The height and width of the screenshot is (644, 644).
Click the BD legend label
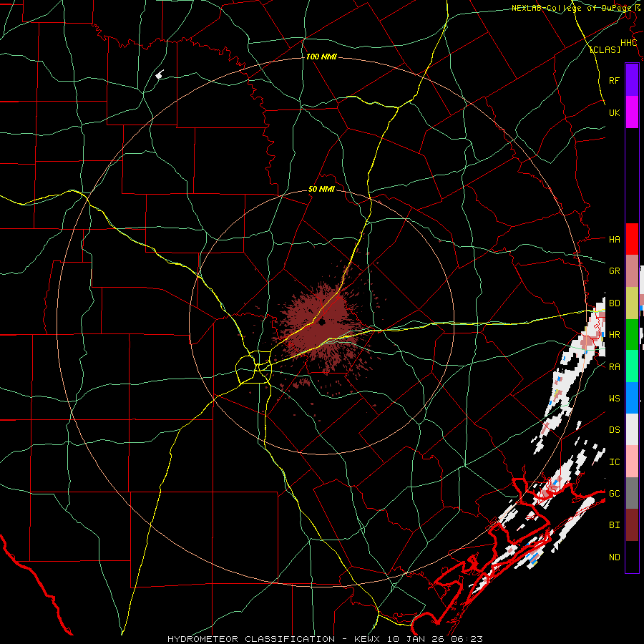(614, 303)
